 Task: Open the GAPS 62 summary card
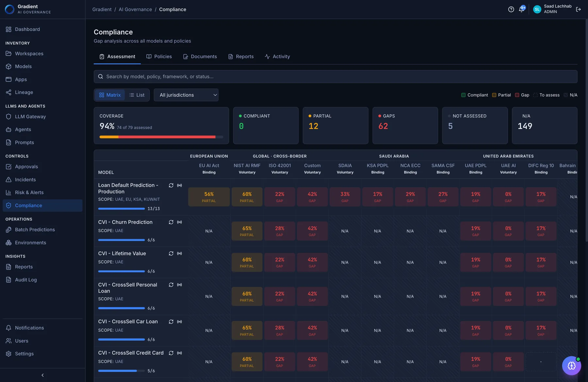405,125
